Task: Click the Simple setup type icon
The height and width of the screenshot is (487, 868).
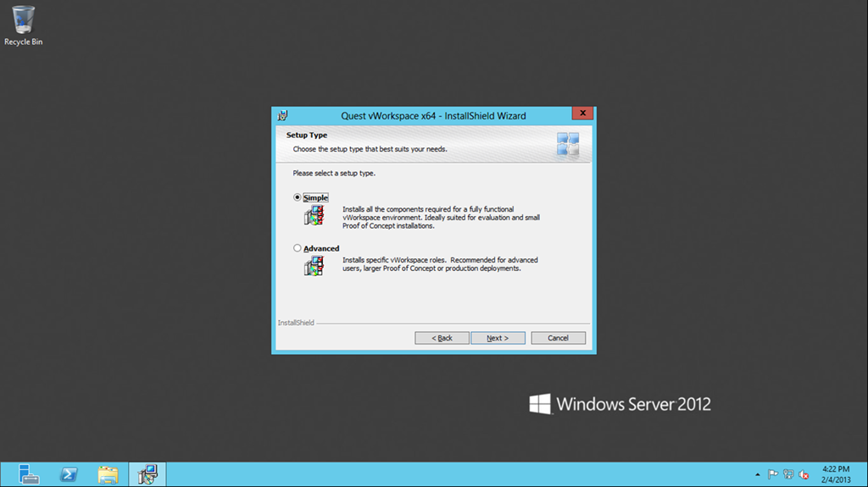Action: tap(314, 215)
